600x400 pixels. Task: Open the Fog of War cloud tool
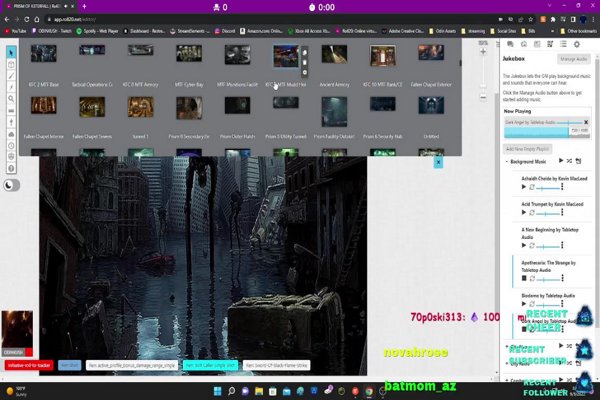(11, 134)
